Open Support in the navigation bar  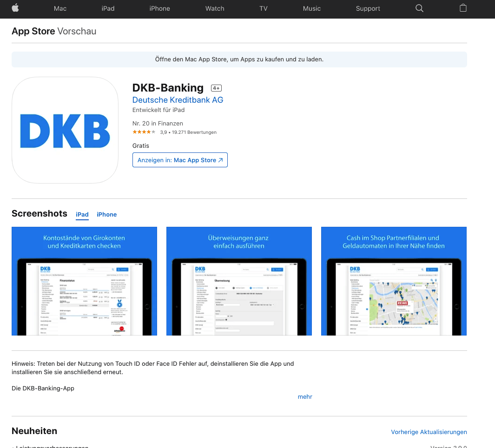(x=368, y=8)
